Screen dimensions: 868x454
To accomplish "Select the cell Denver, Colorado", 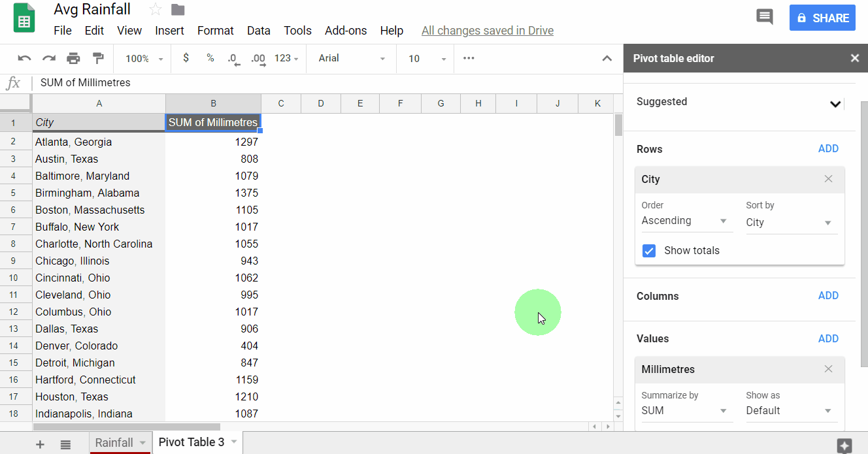I will pos(99,346).
